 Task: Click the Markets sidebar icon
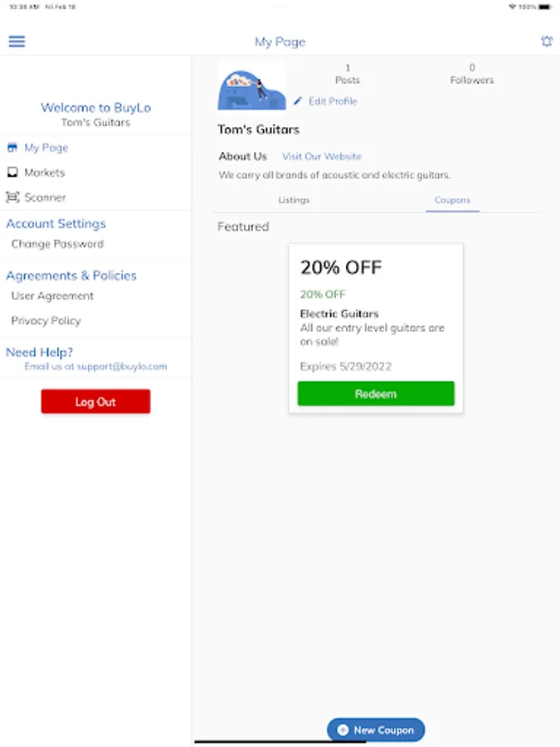pyautogui.click(x=12, y=173)
